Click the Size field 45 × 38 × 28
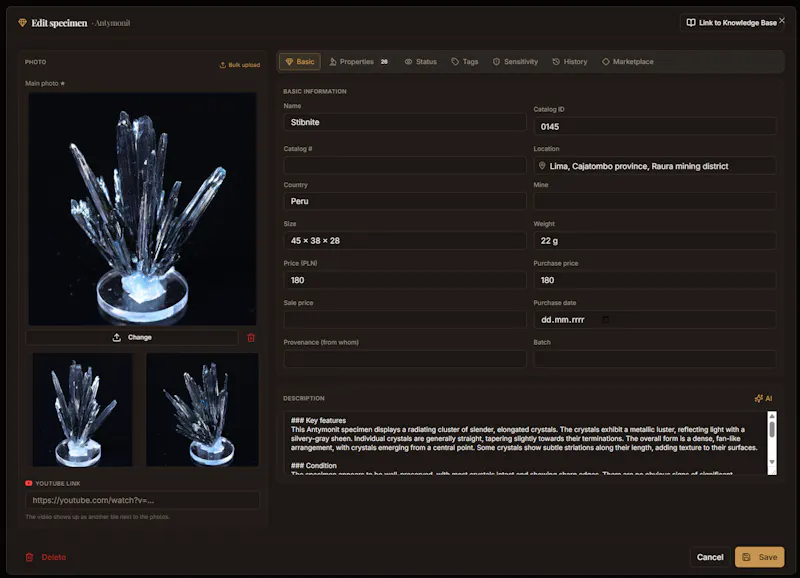 tap(405, 241)
